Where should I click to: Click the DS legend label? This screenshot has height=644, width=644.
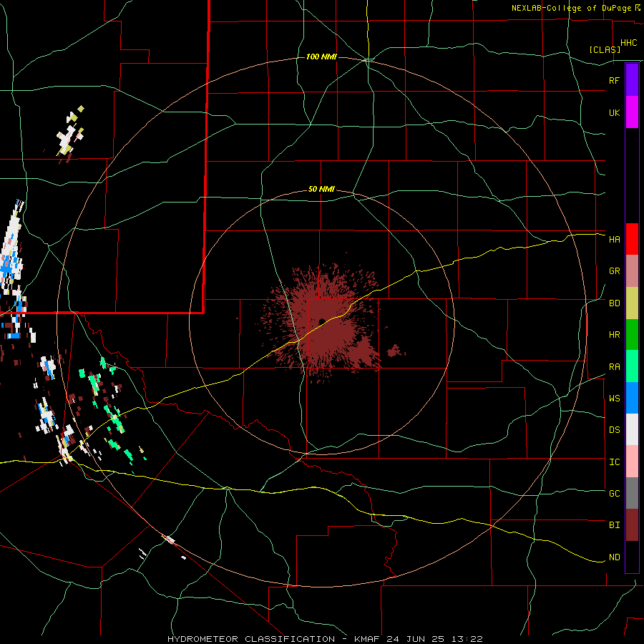[614, 430]
